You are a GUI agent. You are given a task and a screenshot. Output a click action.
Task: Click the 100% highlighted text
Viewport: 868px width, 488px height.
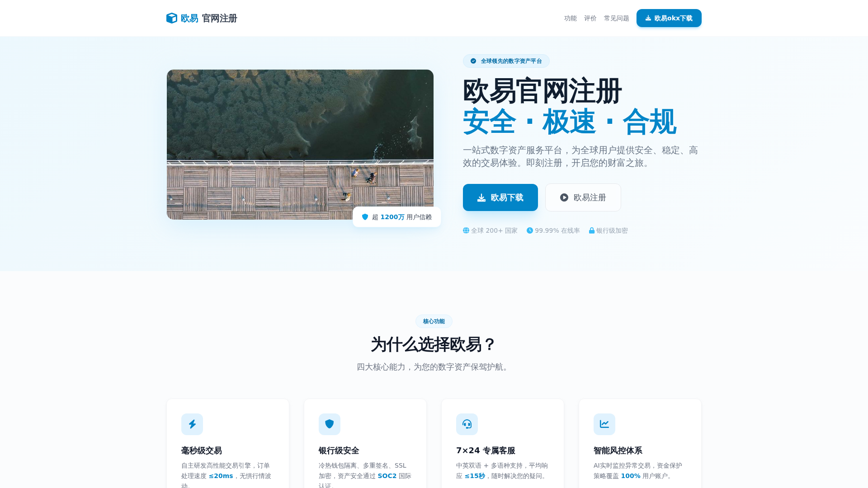tap(631, 476)
